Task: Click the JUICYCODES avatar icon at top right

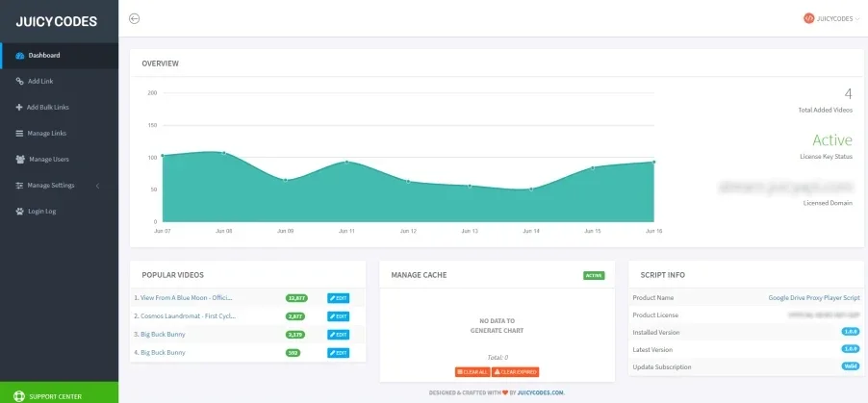Action: pyautogui.click(x=808, y=18)
